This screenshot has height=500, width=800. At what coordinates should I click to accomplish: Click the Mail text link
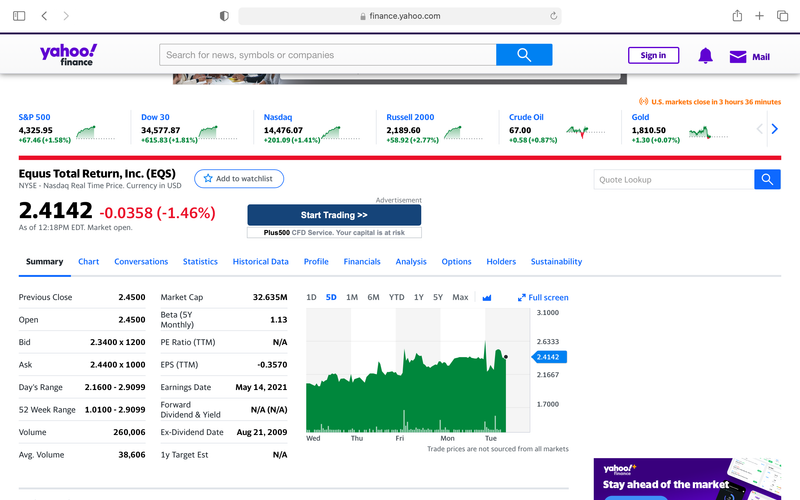[x=761, y=57]
